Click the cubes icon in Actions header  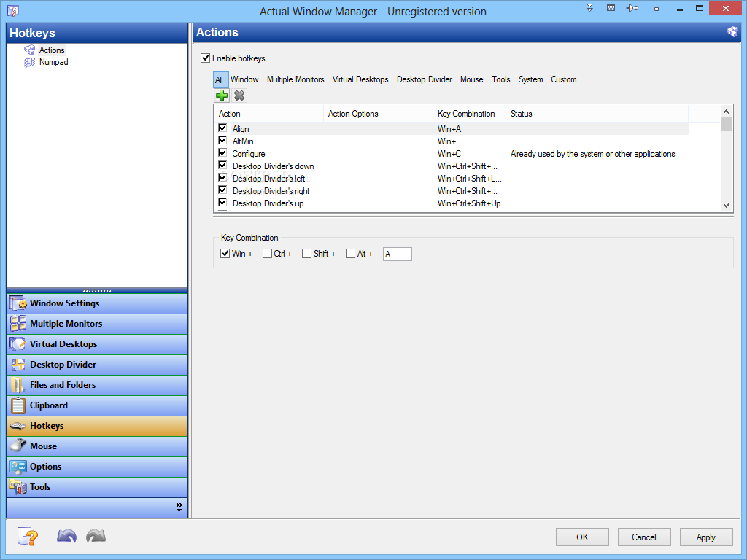point(732,32)
